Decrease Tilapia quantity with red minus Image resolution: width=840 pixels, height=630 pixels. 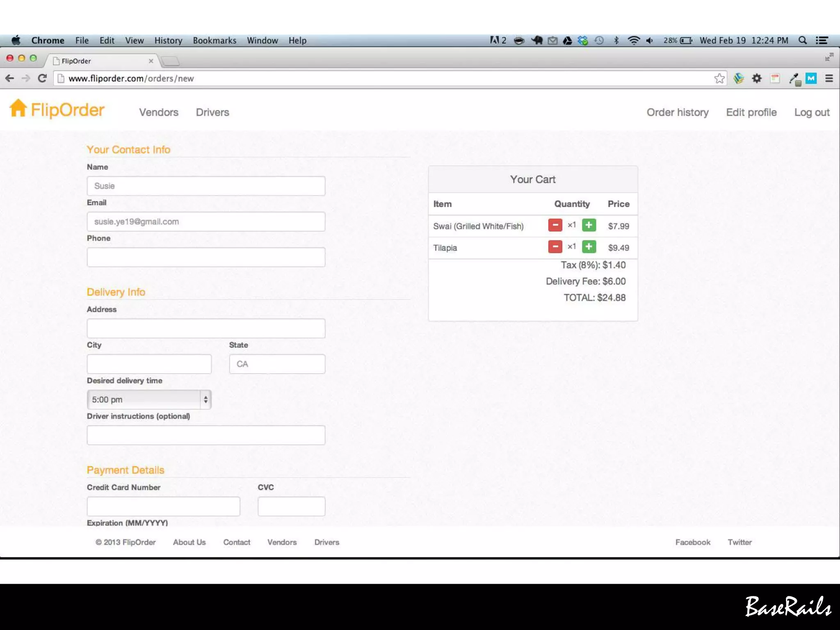[555, 247]
